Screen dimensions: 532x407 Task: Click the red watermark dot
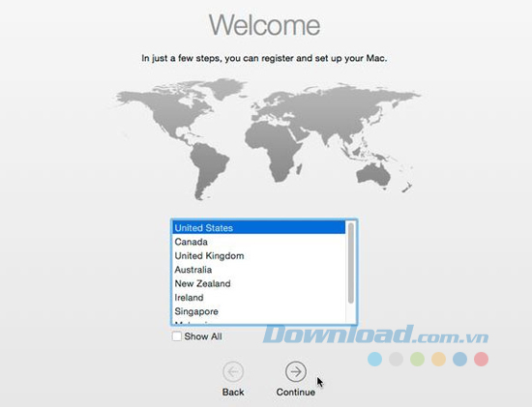[481, 360]
